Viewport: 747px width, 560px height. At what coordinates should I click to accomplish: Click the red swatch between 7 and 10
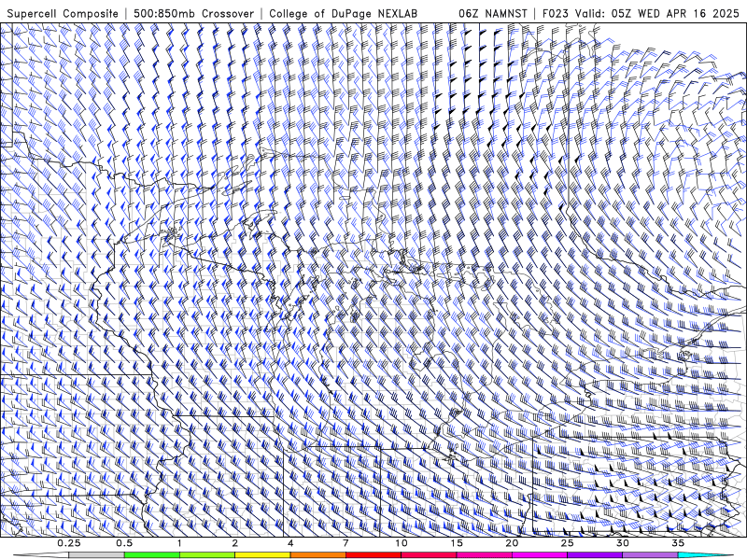click(x=373, y=555)
